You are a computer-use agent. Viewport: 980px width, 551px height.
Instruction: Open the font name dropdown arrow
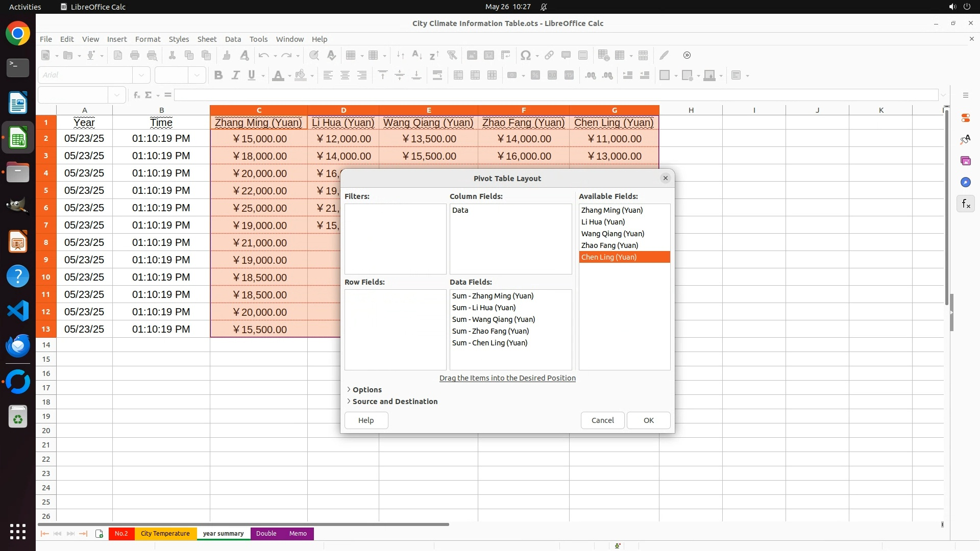point(141,76)
